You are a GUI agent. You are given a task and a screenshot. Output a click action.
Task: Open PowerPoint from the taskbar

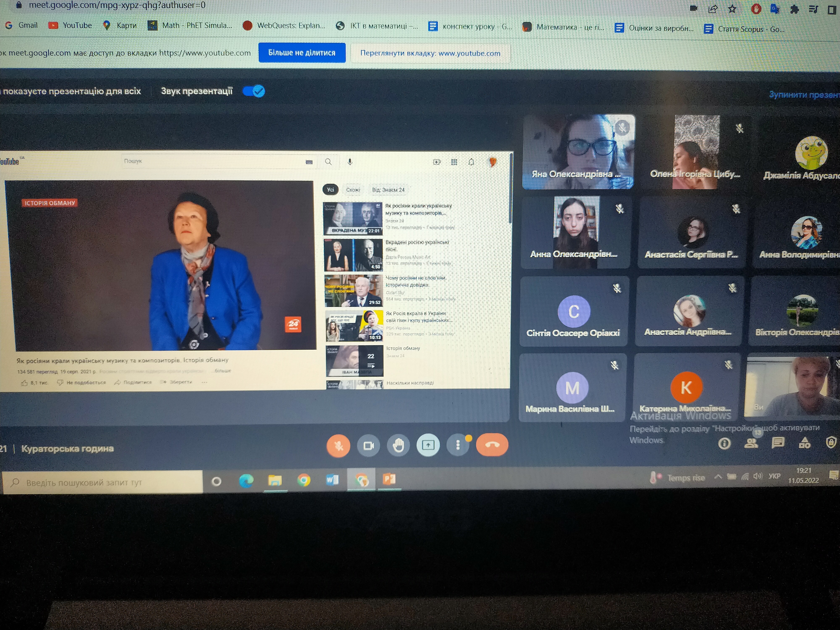pyautogui.click(x=389, y=479)
